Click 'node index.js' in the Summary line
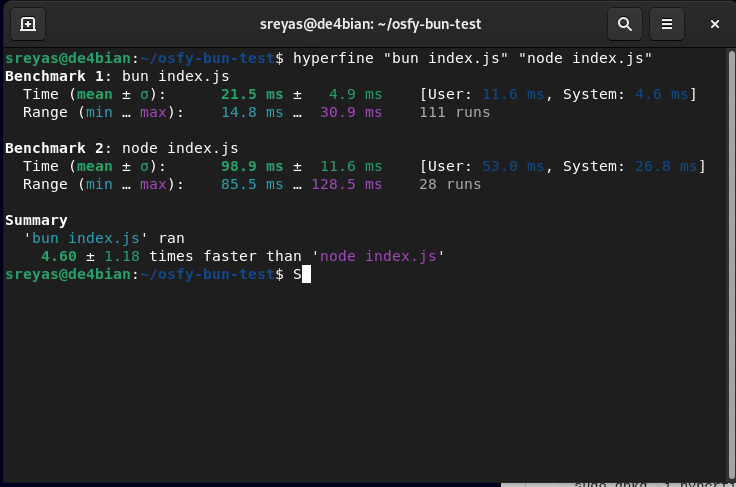Viewport: 736px width, 487px height. coord(378,256)
